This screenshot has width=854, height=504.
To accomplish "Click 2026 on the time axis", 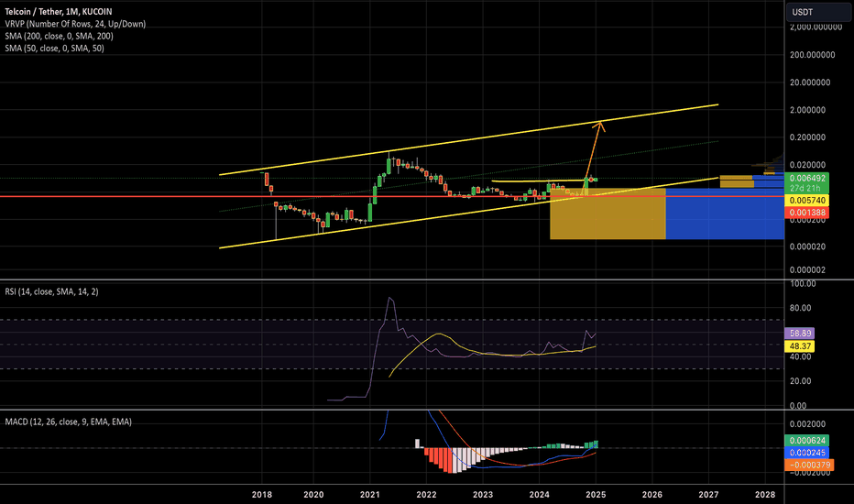I will (651, 495).
